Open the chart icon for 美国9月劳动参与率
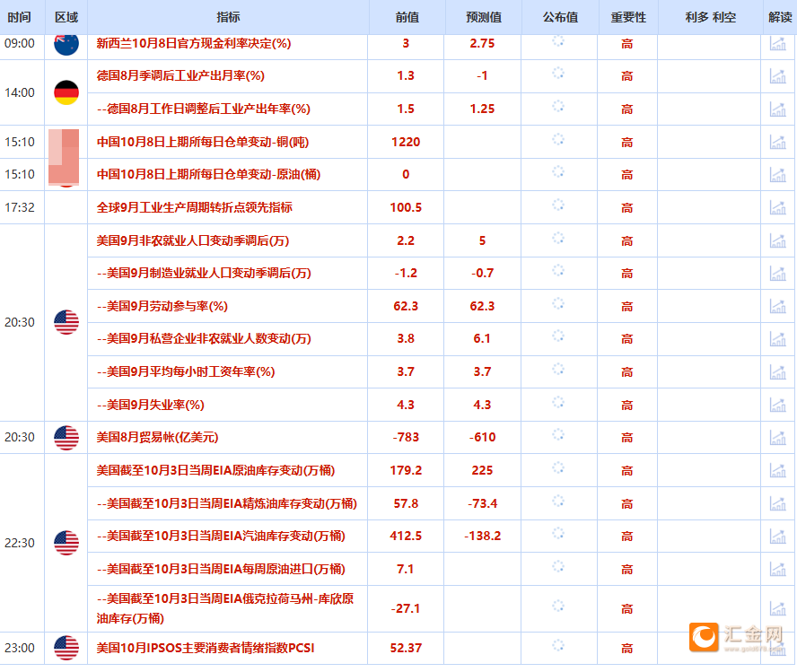Viewport: 797px width, 672px height. [777, 306]
